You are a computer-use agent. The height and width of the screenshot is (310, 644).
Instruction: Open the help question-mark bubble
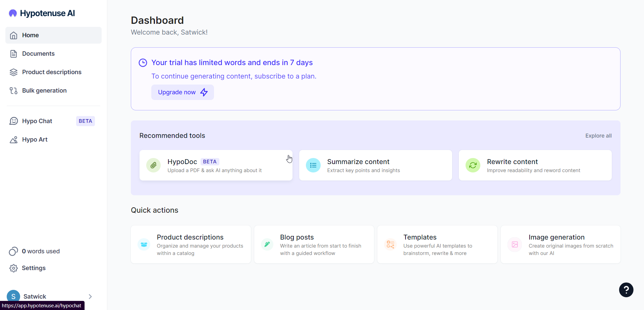626,290
